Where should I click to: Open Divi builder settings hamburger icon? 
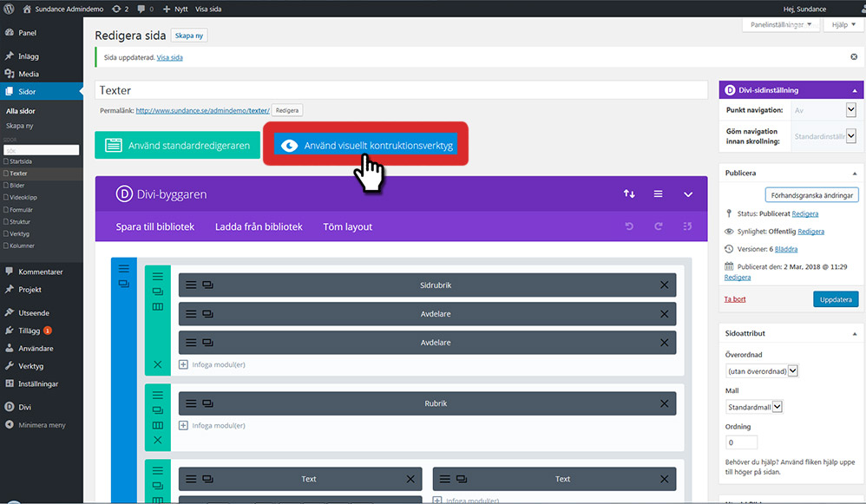click(659, 193)
